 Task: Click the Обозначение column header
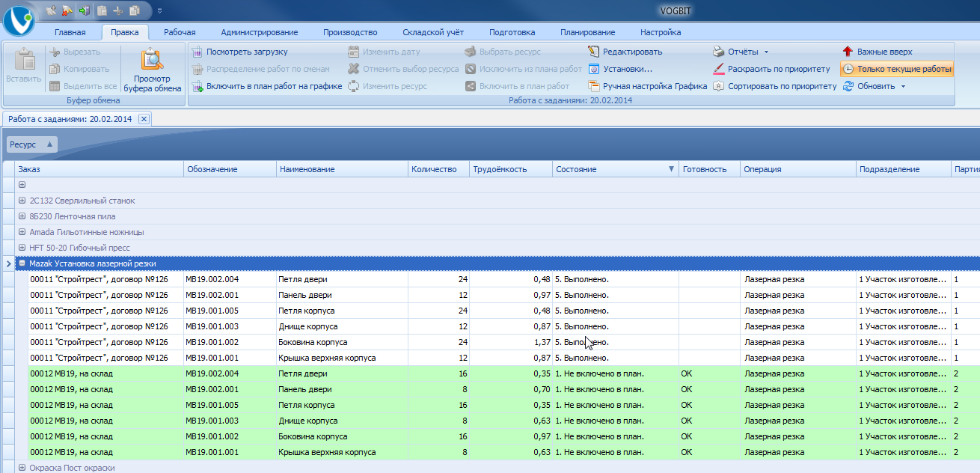click(x=230, y=169)
